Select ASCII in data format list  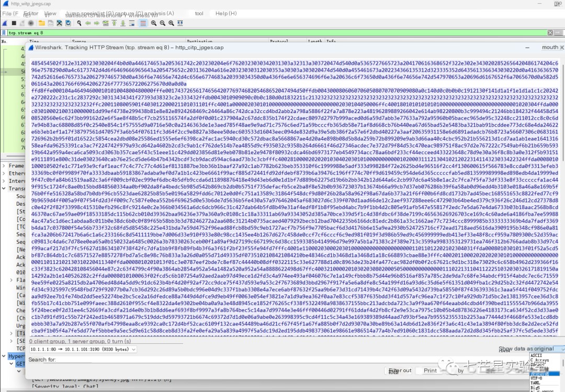pos(536,355)
